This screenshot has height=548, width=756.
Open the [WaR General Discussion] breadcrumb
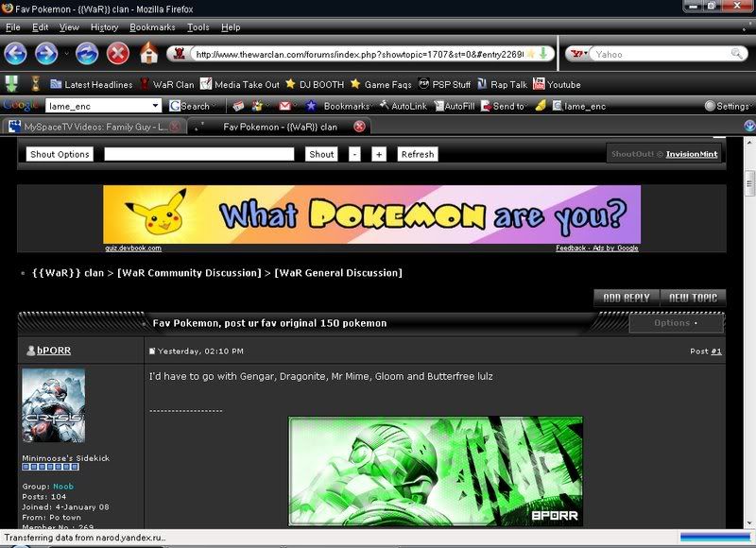(x=338, y=273)
